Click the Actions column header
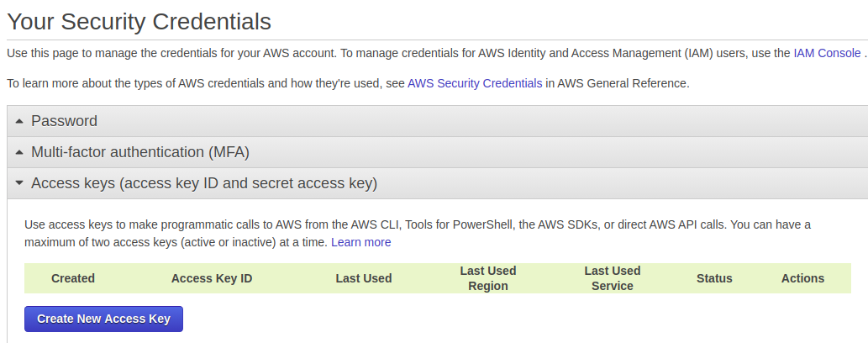Viewport: 868px width, 343px height. [x=802, y=278]
